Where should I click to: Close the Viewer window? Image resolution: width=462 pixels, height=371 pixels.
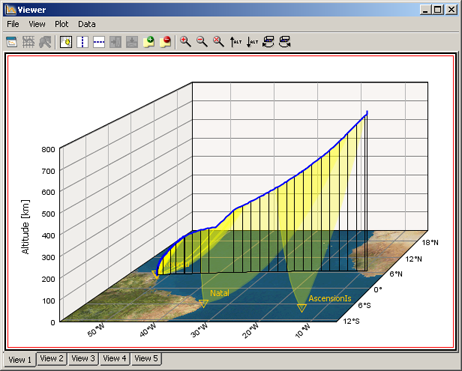point(451,10)
